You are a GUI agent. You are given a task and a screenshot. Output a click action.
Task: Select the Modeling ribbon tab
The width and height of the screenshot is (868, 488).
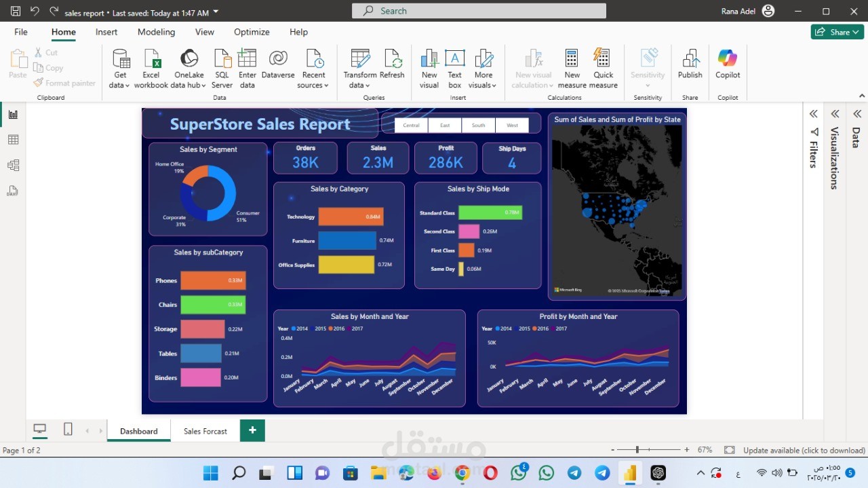pyautogui.click(x=156, y=32)
